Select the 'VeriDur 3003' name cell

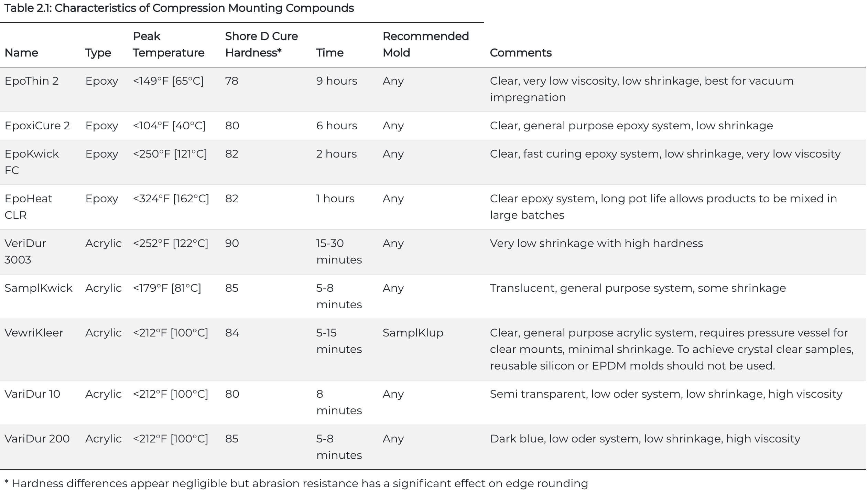[25, 252]
